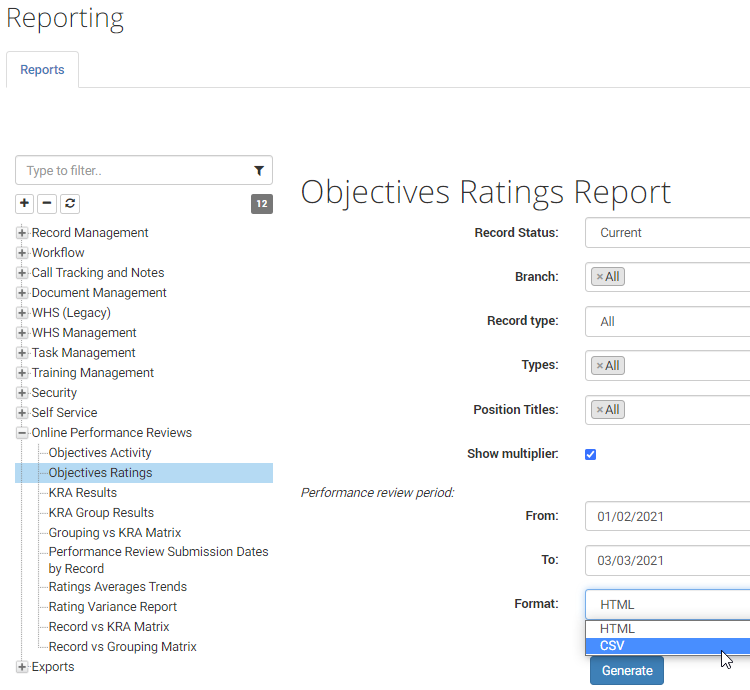This screenshot has height=690, width=750.
Task: Open the KRA Results report
Action: pyautogui.click(x=83, y=493)
